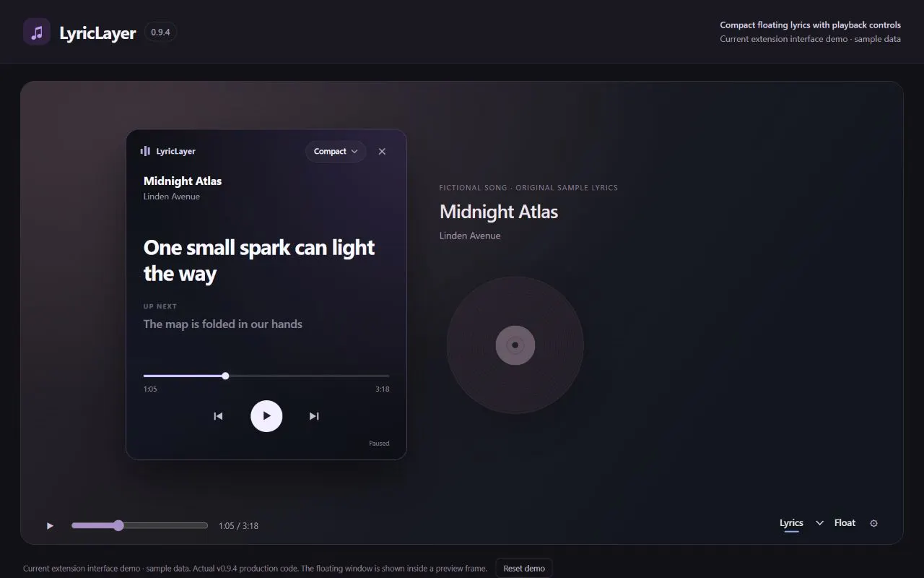Click the LyricLayer bars icon in floating window
Viewport: 924px width, 578px height.
point(145,151)
